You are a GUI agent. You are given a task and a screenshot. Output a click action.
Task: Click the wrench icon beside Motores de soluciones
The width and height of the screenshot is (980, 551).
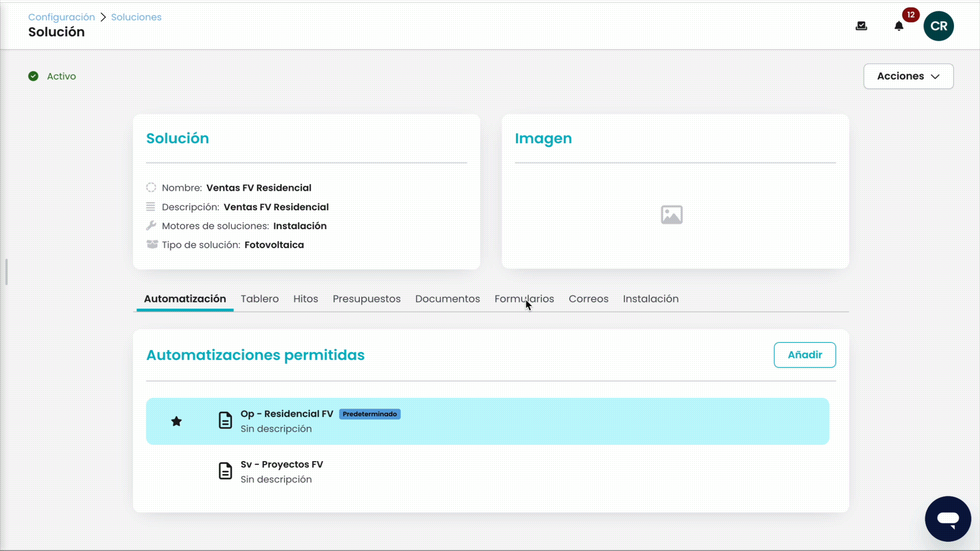point(151,226)
